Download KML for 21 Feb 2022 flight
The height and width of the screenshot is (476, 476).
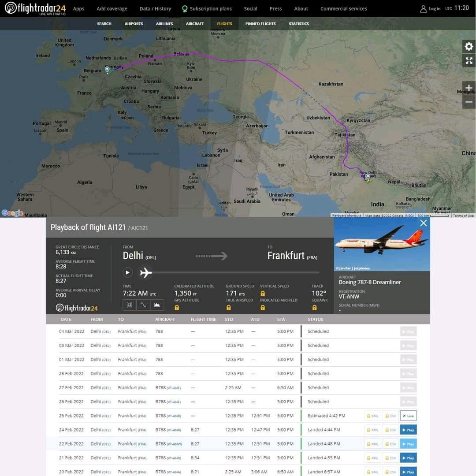point(372,458)
